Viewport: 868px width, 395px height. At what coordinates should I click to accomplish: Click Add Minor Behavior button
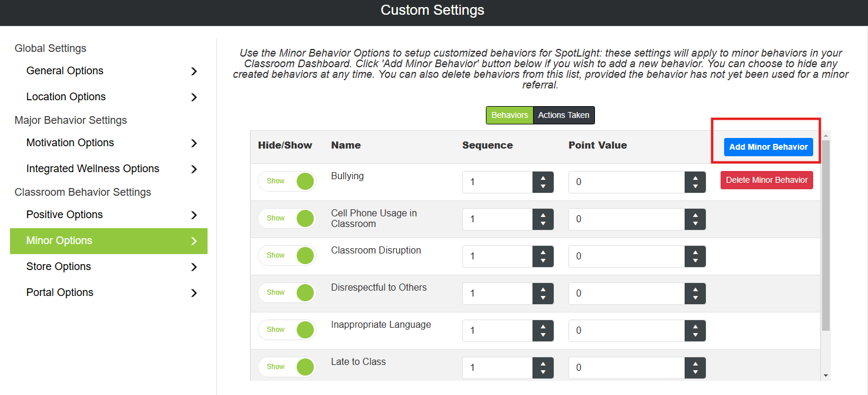(x=768, y=147)
